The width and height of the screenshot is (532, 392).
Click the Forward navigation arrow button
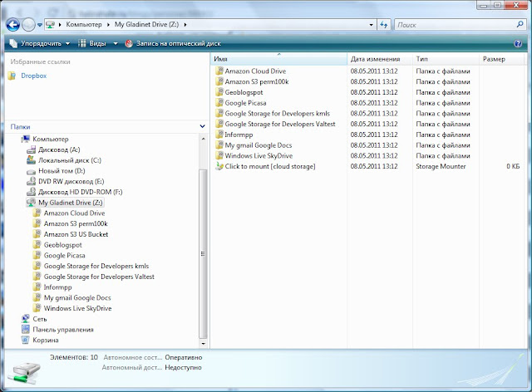[x=28, y=25]
